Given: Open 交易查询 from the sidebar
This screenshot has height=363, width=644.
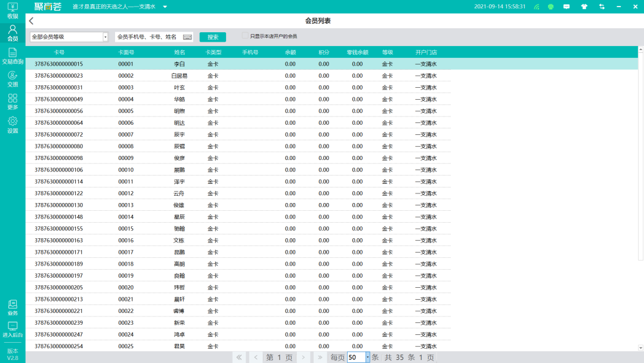Looking at the screenshot, I should [12, 57].
